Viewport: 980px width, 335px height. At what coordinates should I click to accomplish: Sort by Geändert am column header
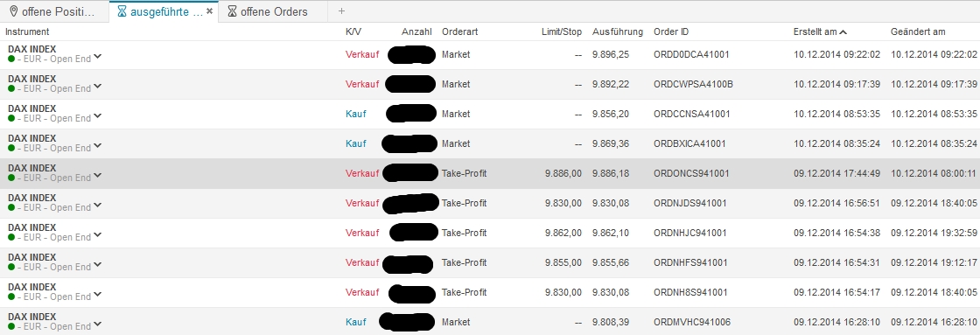click(918, 31)
